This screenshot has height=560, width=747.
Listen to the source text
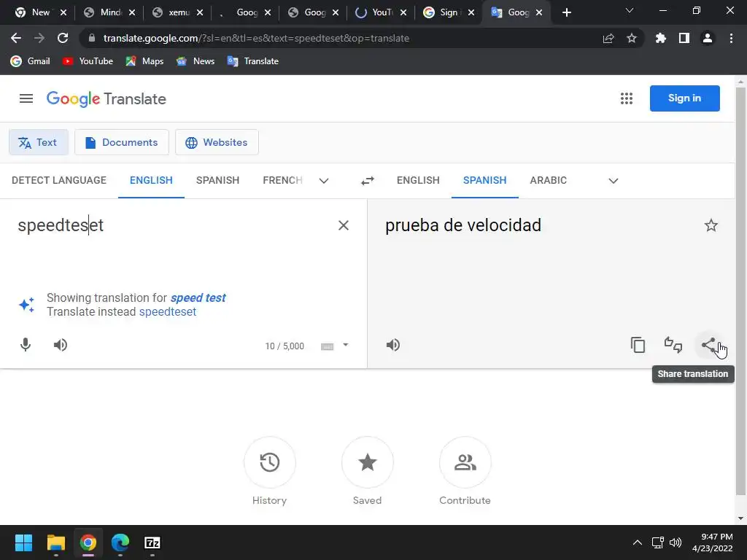pyautogui.click(x=61, y=345)
